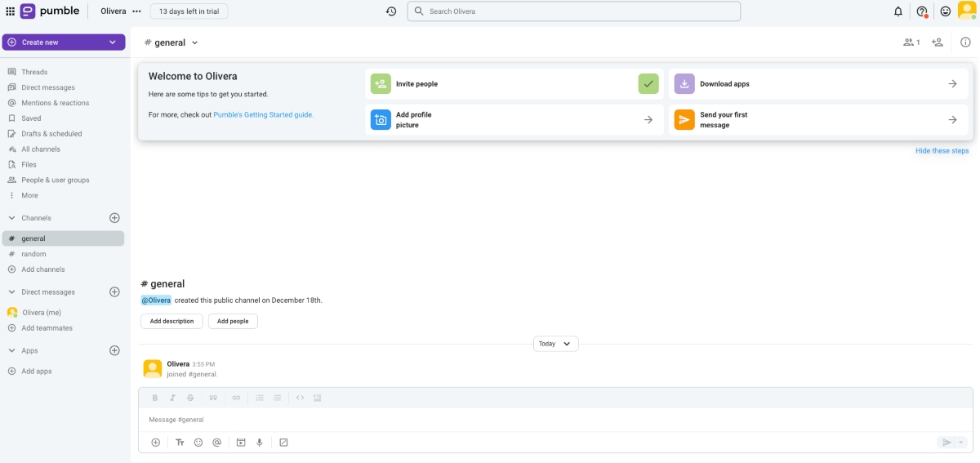Open the Today date dropdown
The height and width of the screenshot is (463, 980).
point(556,344)
